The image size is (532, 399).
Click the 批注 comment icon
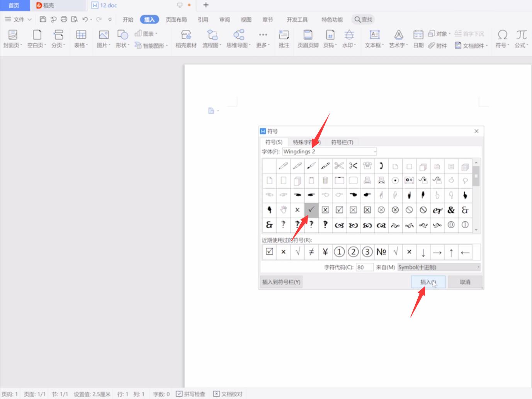[x=284, y=39]
